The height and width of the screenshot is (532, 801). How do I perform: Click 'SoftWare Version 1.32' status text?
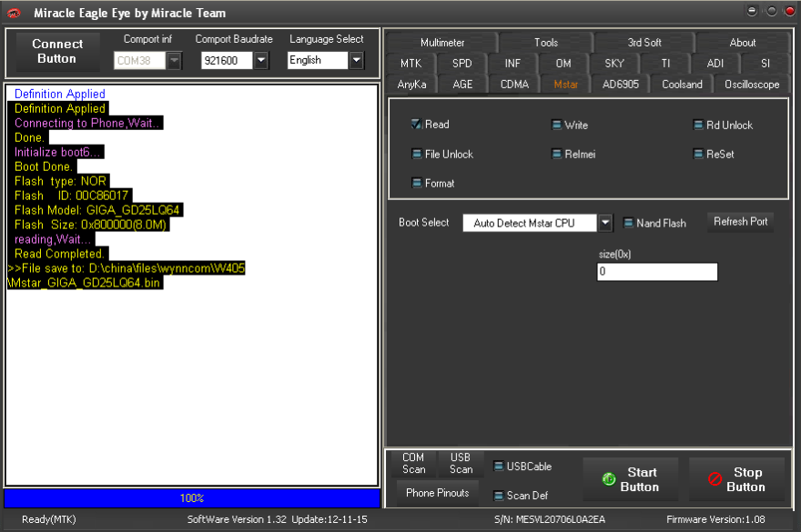click(x=237, y=519)
